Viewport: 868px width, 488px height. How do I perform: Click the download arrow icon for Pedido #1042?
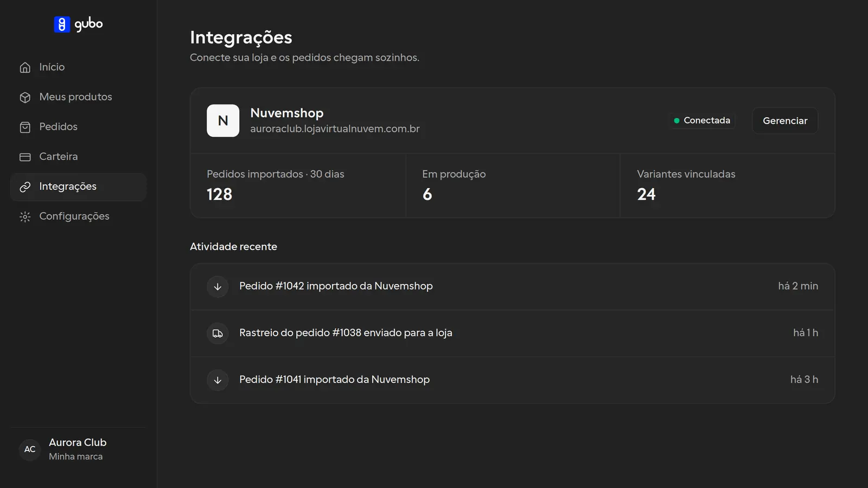[x=218, y=286]
